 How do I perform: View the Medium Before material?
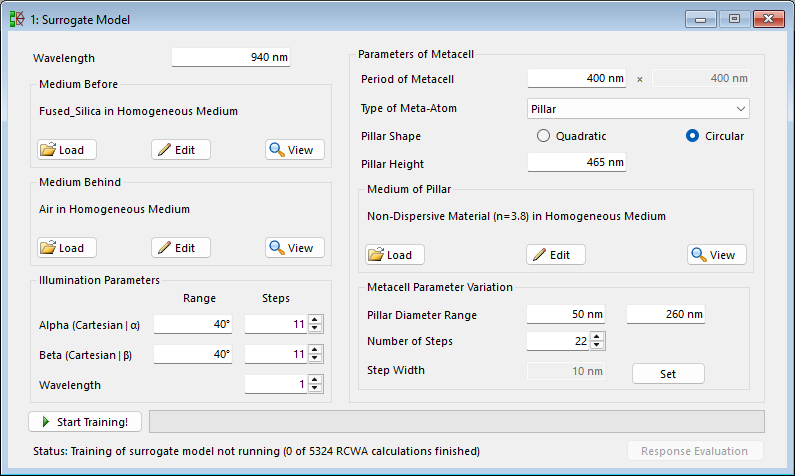coord(295,150)
